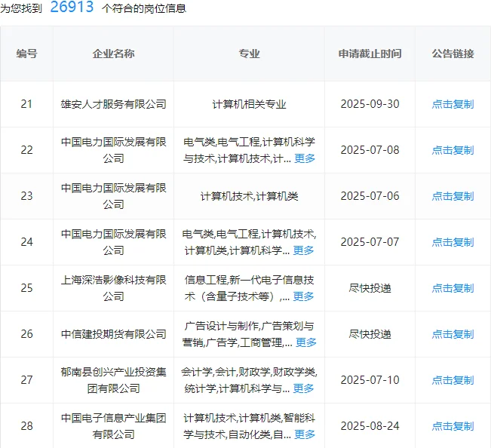Image resolution: width=491 pixels, height=448 pixels.
Task: Copy link for row 24 with deadline 2025-07-07
Action: (x=453, y=242)
